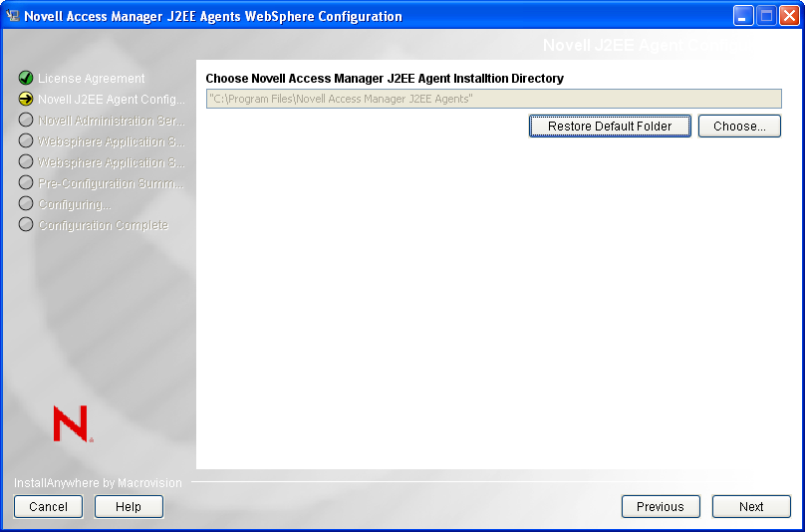Select the Novell J2EE Agent Config... step
The image size is (805, 532).
coord(112,99)
